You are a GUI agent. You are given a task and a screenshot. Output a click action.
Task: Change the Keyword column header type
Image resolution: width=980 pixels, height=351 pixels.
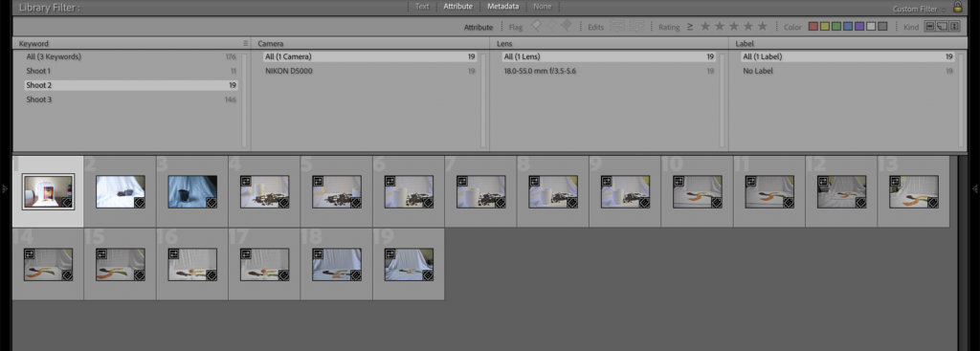pyautogui.click(x=33, y=44)
